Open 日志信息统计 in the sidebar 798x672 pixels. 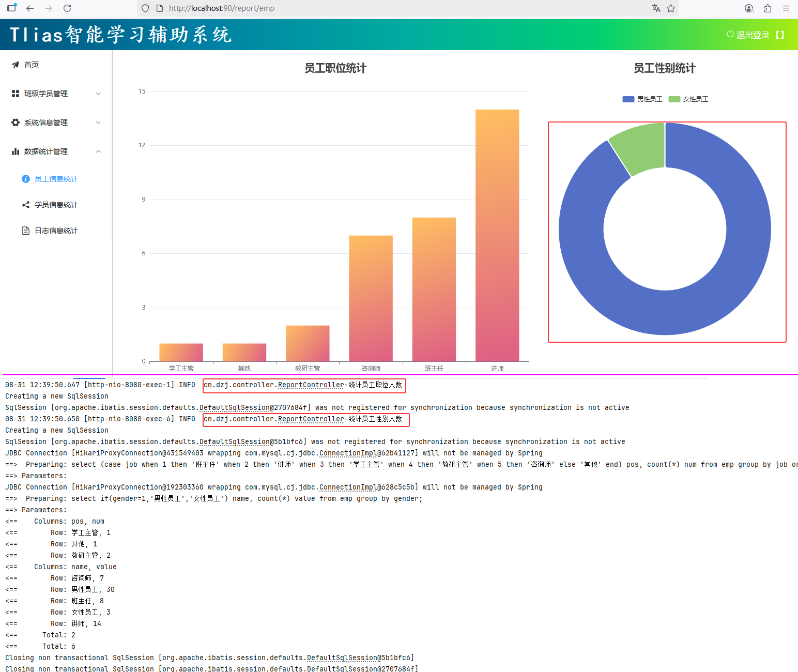(x=56, y=231)
